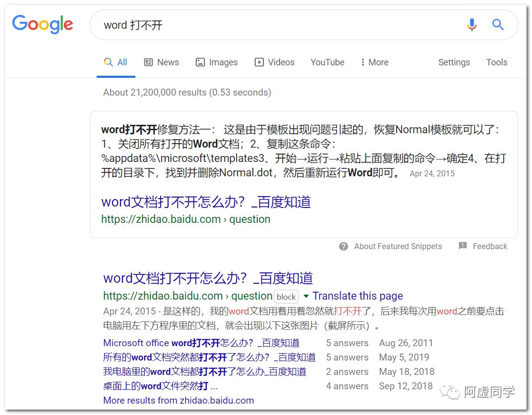532x415 pixels.
Task: Click "2 answers" in the May 18, 2018 row
Action: click(x=347, y=371)
